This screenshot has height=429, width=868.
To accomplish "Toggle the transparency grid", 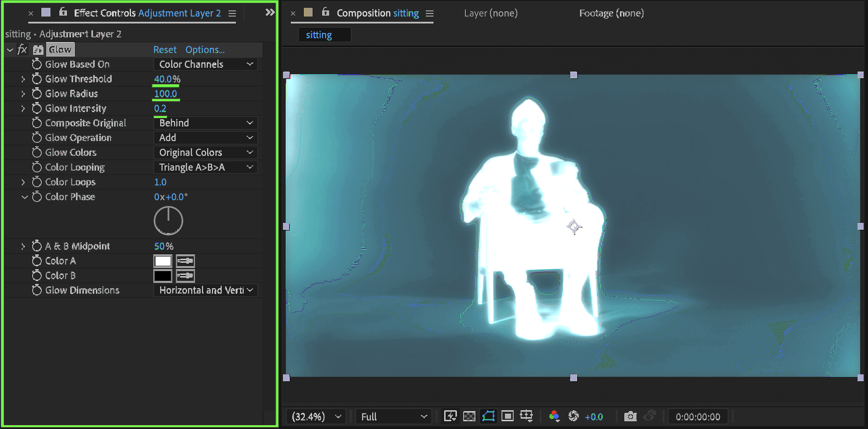I will pos(469,416).
